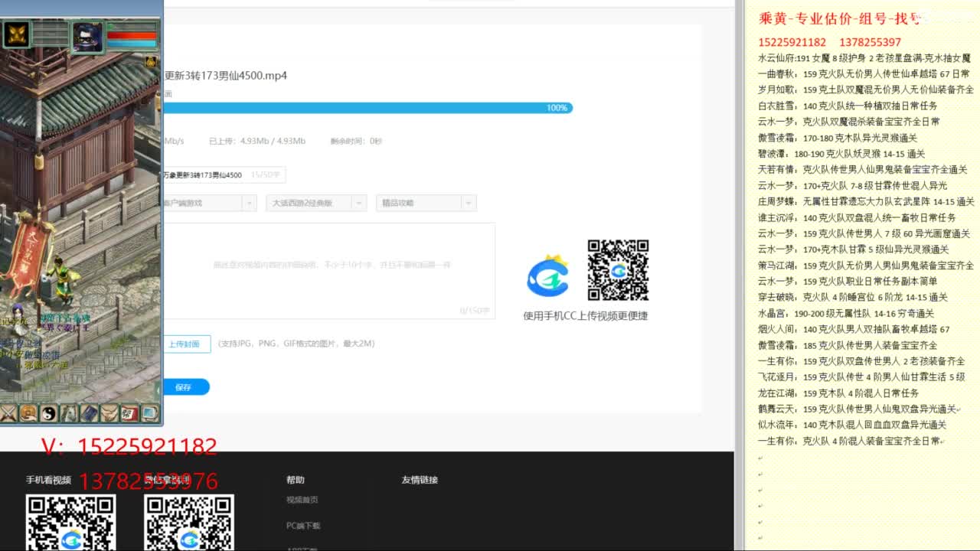Open the 客户端游戏 category dropdown
The image size is (980, 551).
point(209,203)
